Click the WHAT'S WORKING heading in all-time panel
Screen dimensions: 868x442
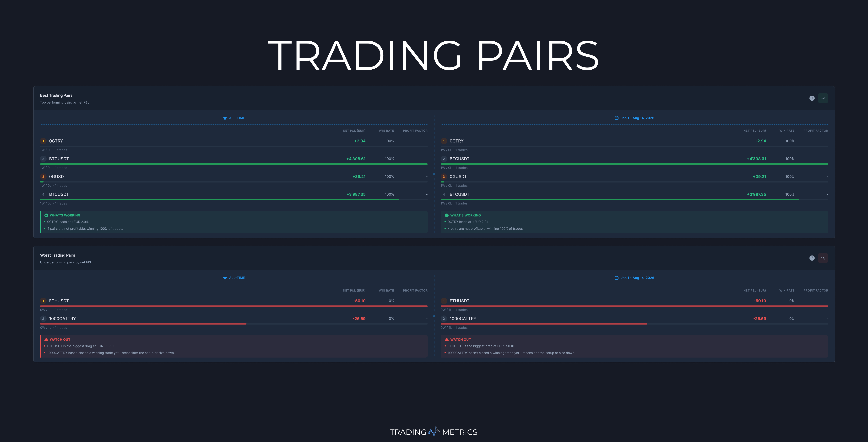click(65, 215)
